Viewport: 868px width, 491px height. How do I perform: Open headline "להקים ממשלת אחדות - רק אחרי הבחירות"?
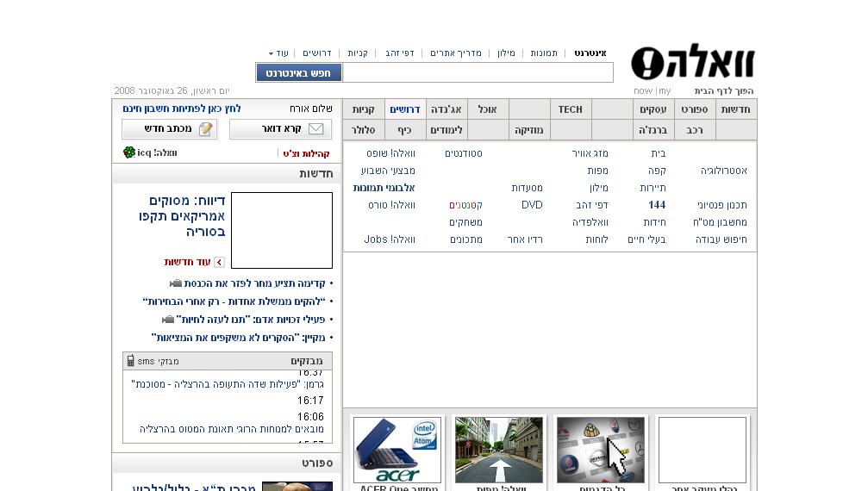(x=234, y=301)
